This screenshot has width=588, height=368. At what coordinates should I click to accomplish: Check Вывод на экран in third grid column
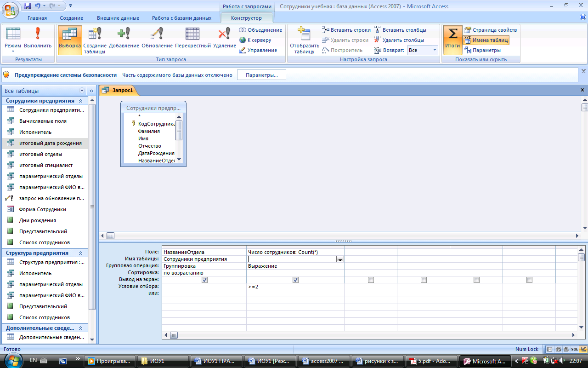(x=371, y=280)
